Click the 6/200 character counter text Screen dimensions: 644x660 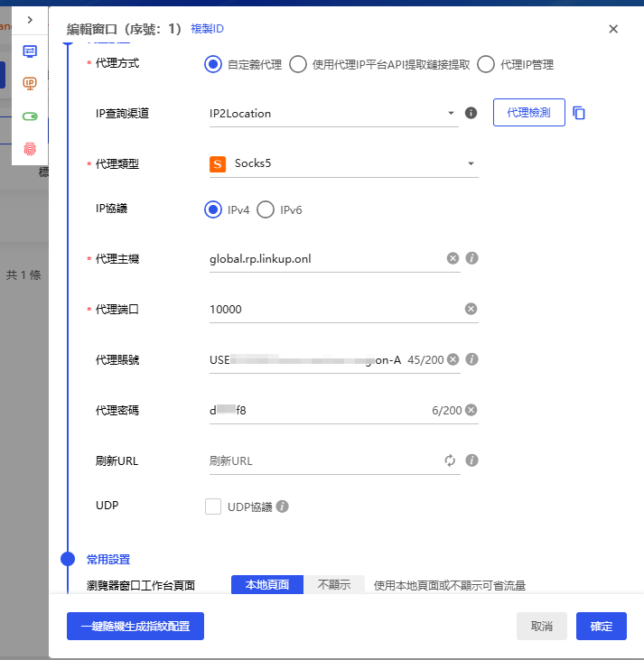click(x=447, y=411)
